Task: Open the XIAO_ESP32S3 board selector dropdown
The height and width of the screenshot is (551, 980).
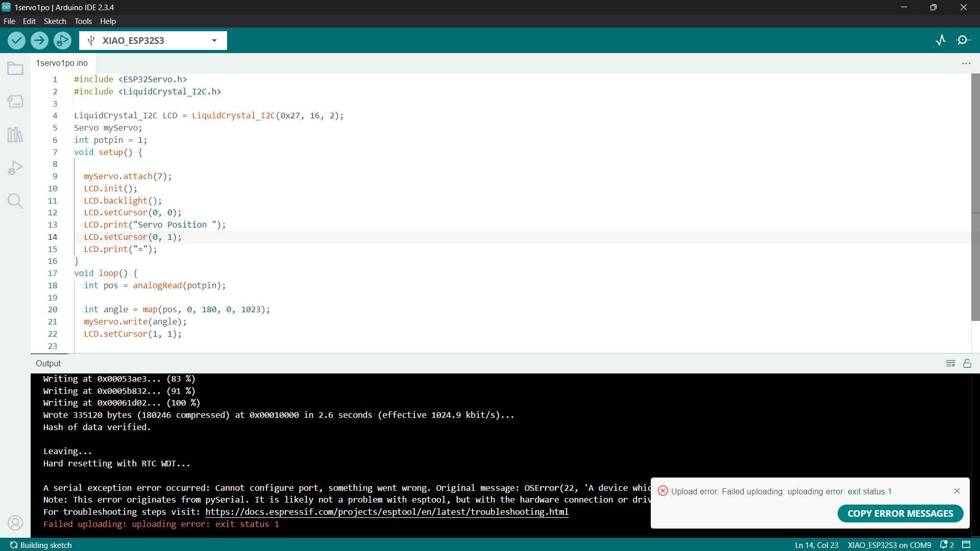Action: (153, 41)
